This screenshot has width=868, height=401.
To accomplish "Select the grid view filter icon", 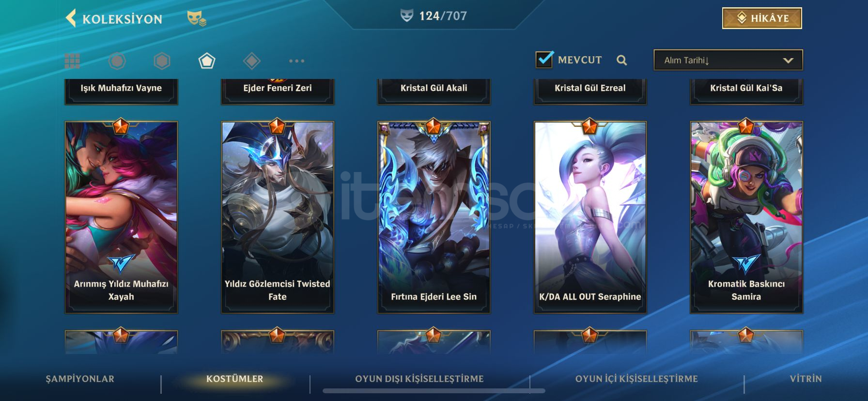I will [x=72, y=61].
